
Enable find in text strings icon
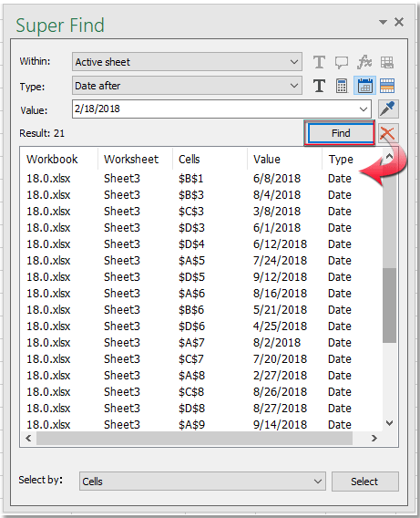click(319, 62)
